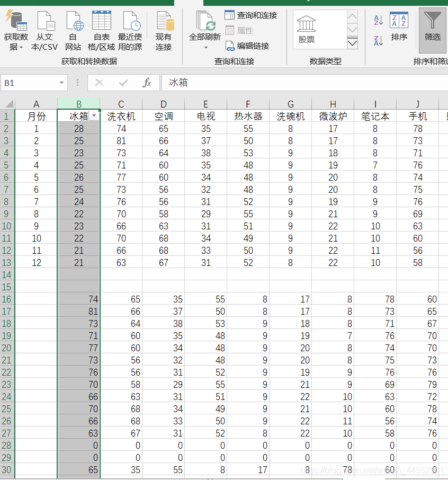The height and width of the screenshot is (480, 448).
Task: Click 编辑链接 (Edit Links)
Action: pos(247,46)
